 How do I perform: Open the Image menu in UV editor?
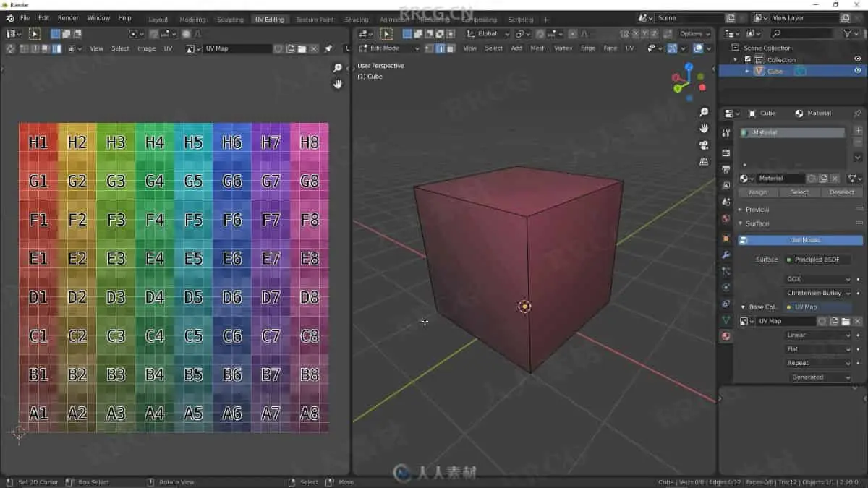click(147, 48)
